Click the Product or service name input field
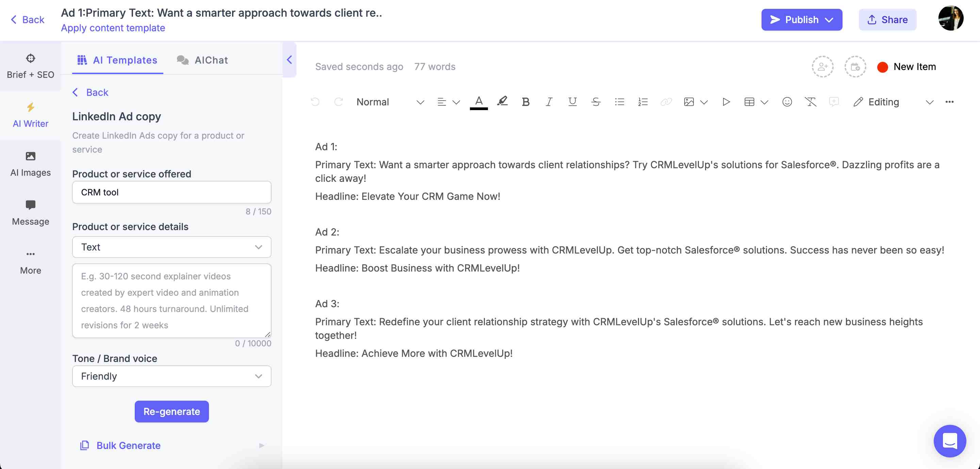This screenshot has width=980, height=469. tap(171, 192)
